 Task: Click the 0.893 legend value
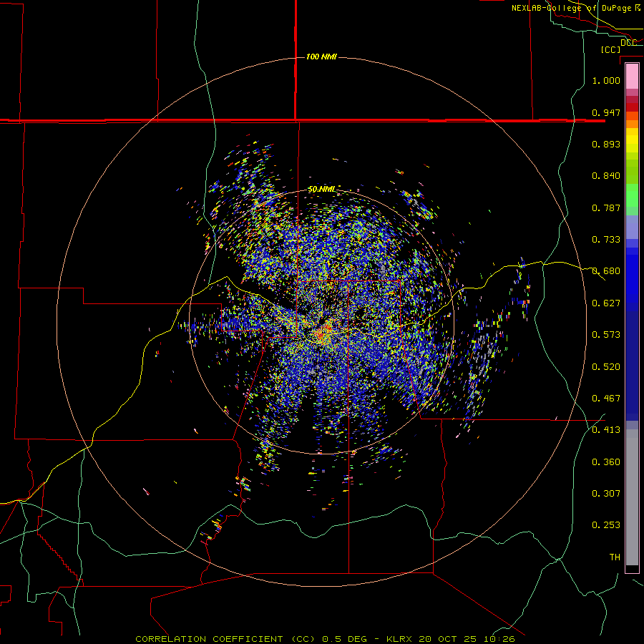click(x=606, y=144)
